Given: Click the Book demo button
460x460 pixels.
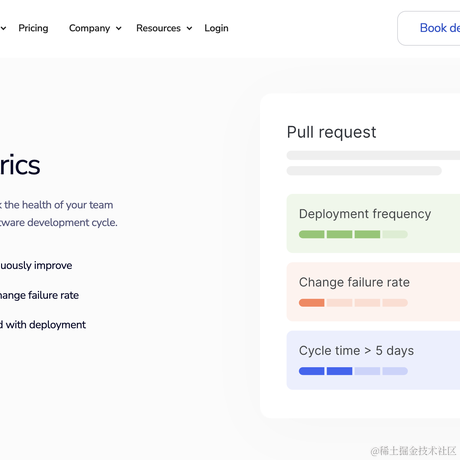Looking at the screenshot, I should click(429, 28).
